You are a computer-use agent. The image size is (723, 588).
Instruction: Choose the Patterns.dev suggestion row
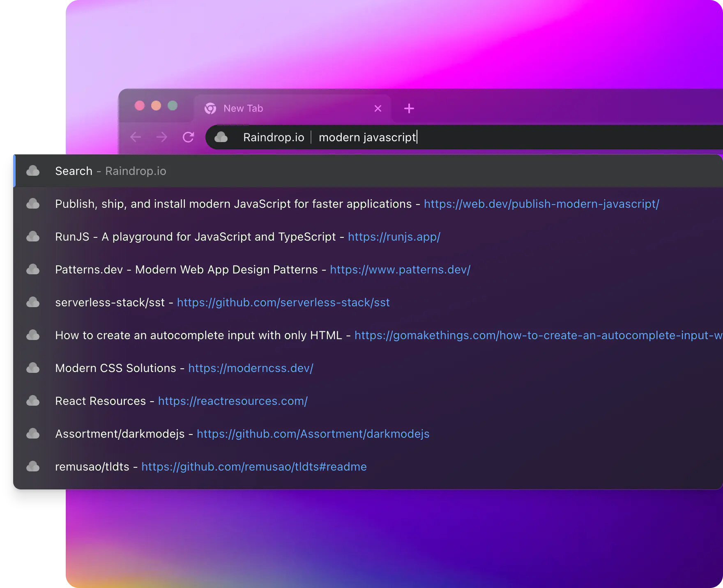pyautogui.click(x=186, y=269)
